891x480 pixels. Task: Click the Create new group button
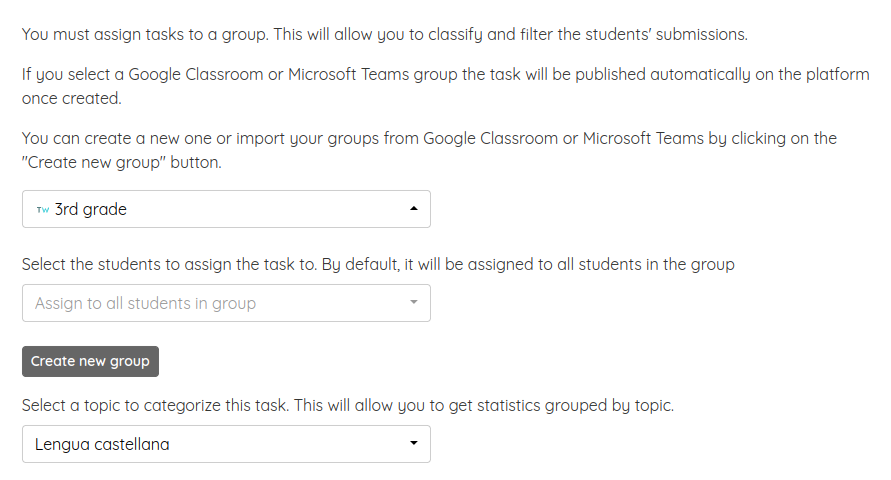pyautogui.click(x=90, y=361)
